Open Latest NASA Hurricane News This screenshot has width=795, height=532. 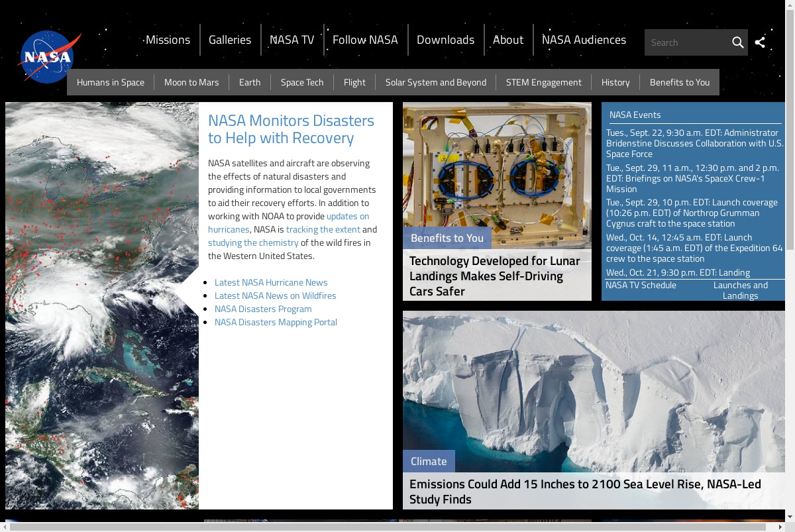point(271,282)
